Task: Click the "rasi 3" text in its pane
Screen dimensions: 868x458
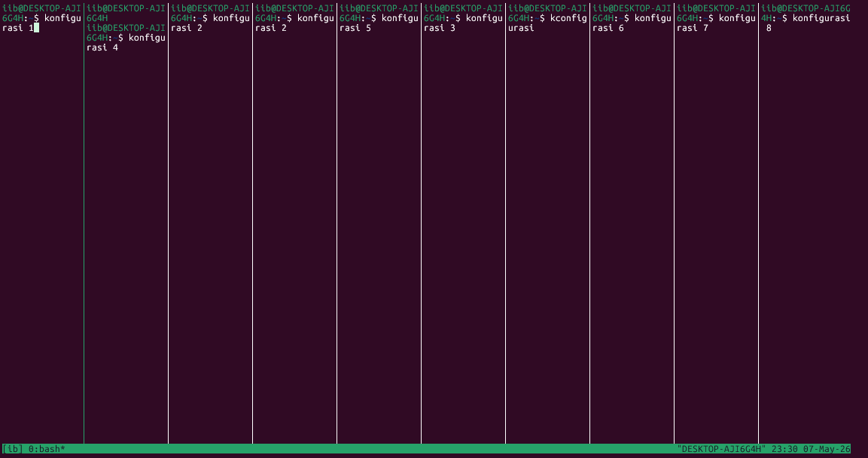Action: 440,28
